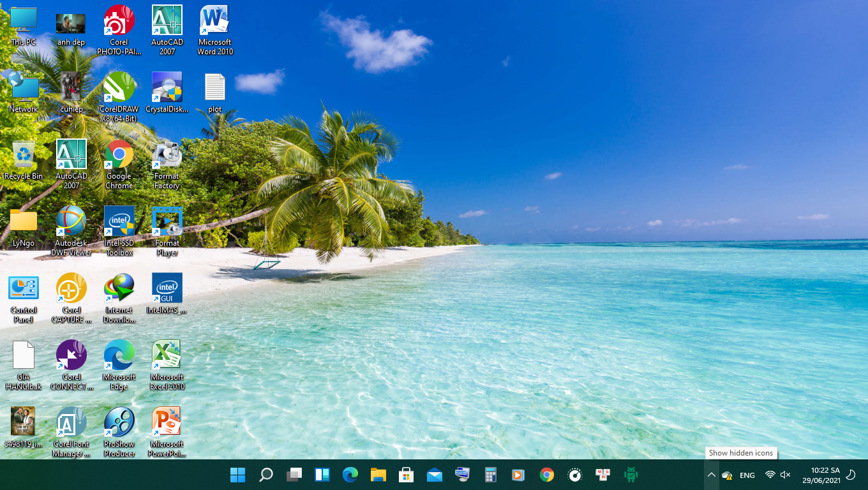Select the Corel CONNECT shortcut
Viewport: 868px width, 490px height.
click(x=71, y=366)
